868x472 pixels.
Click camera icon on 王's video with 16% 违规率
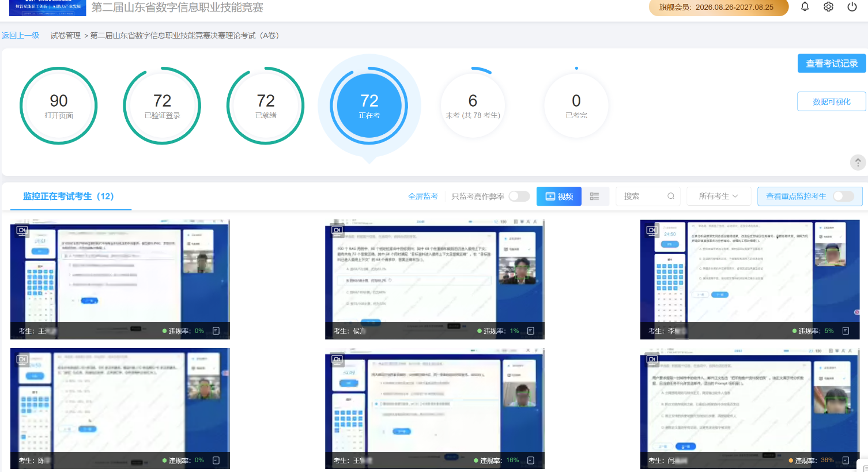pos(337,360)
